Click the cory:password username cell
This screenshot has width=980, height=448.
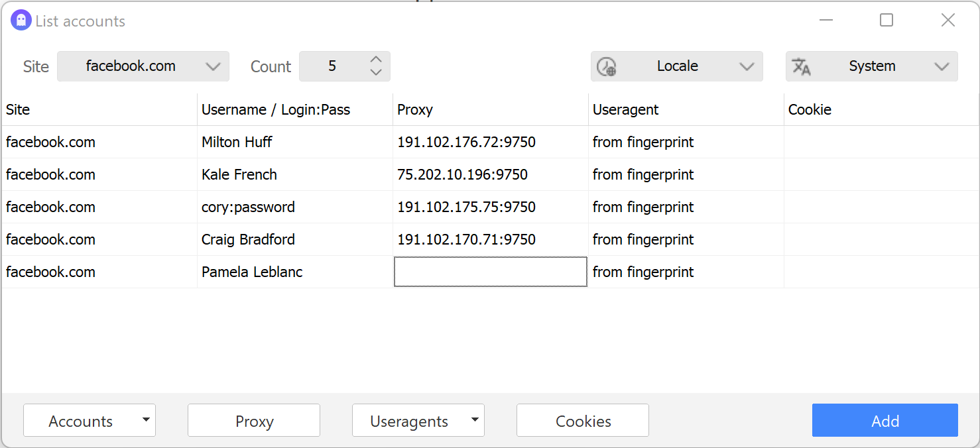click(248, 207)
